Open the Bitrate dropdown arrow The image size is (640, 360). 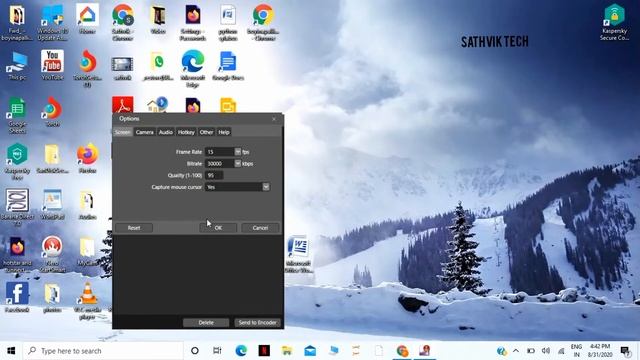(x=238, y=164)
